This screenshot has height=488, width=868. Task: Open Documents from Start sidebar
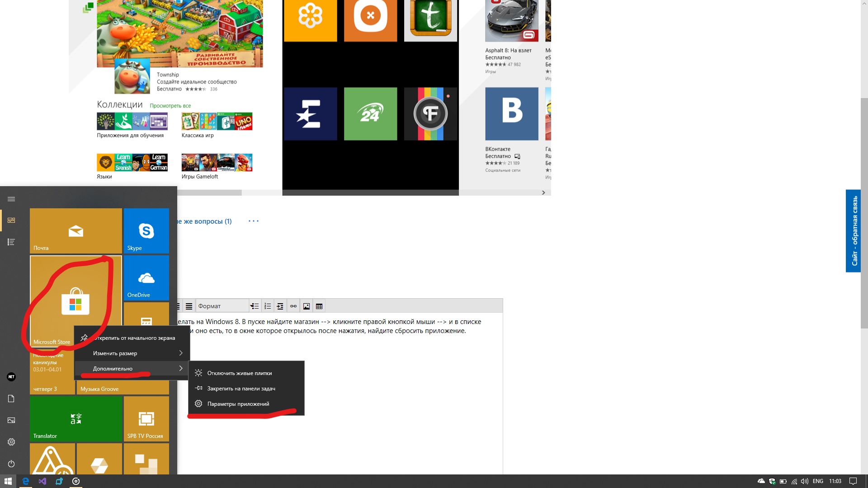(11, 399)
